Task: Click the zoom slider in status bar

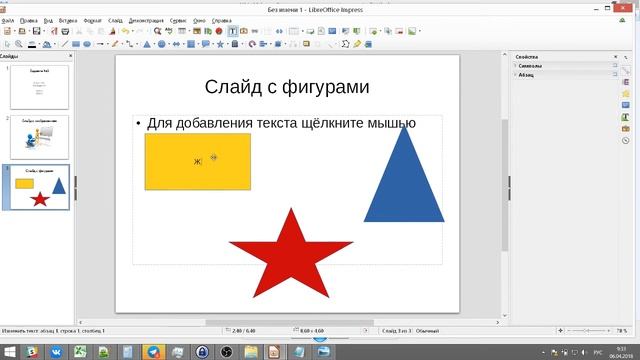Action: pos(588,331)
